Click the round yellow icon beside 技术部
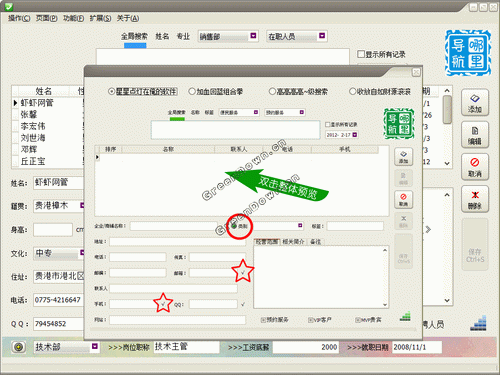Viewport: 500px width, 375px height. [19, 347]
